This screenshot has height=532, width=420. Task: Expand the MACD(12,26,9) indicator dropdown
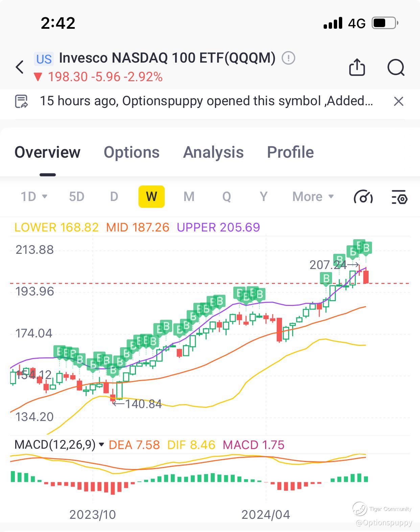pyautogui.click(x=59, y=445)
